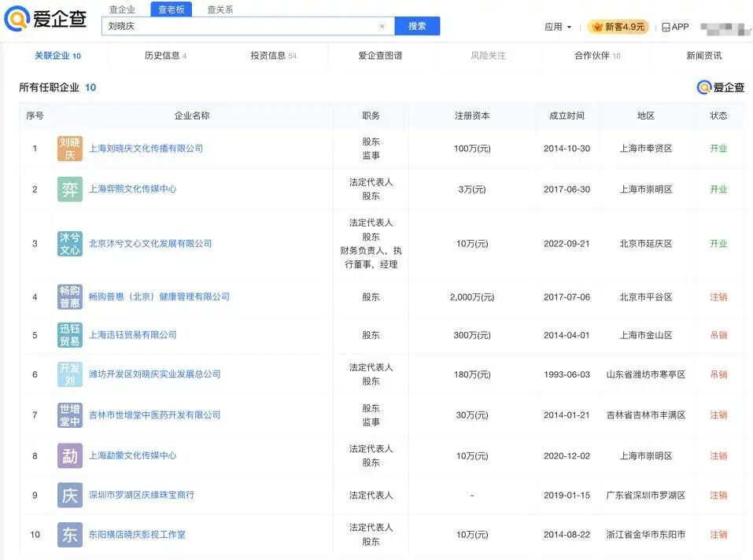
Task: Click the crown 新客4.9元 promotional badge
Action: (x=618, y=26)
